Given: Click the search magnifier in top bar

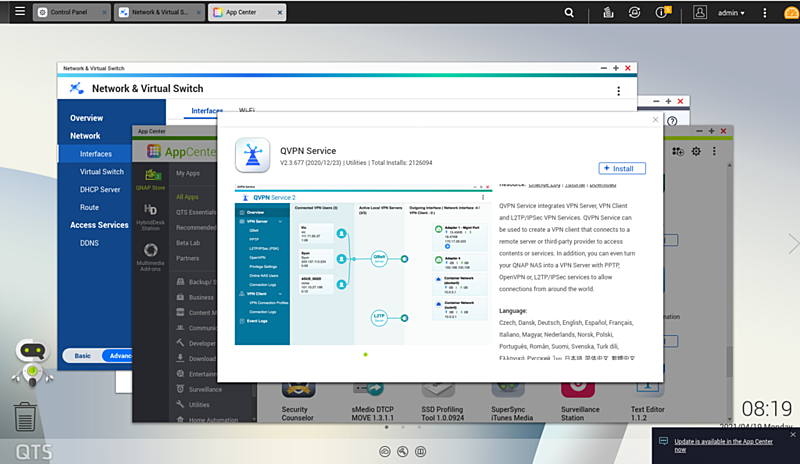Looking at the screenshot, I should point(569,13).
